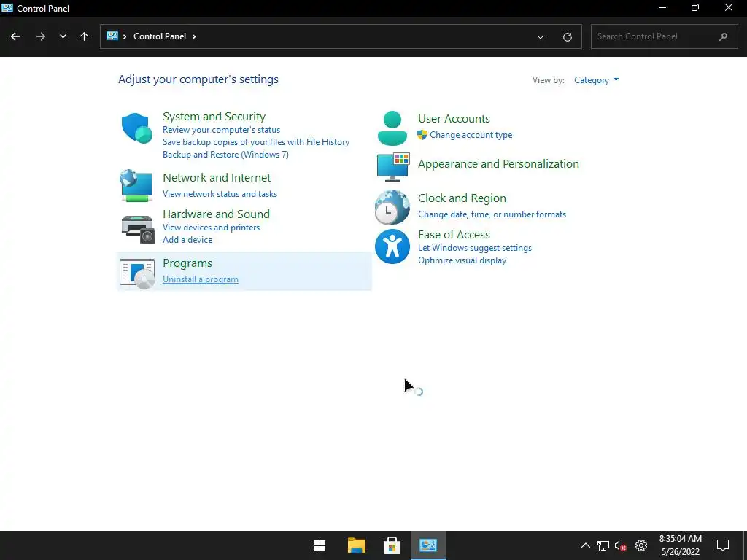Focus the Search Control Panel field
Viewport: 747px width, 560px height.
pos(664,36)
